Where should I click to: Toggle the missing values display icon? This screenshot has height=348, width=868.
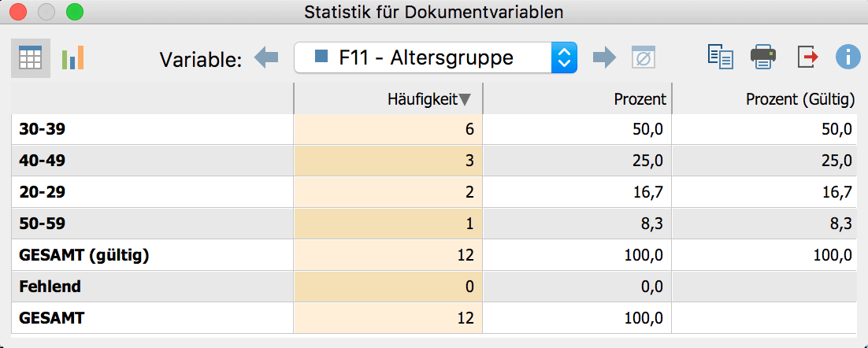644,57
